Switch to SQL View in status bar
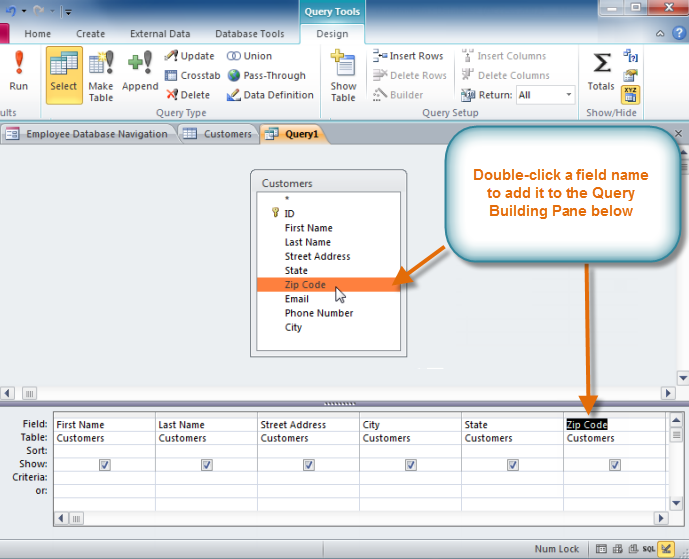This screenshot has width=689, height=559. (649, 548)
